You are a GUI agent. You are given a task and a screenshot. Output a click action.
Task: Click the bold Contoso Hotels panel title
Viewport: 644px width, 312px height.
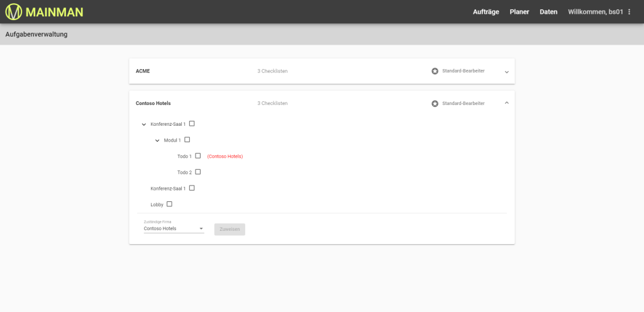[153, 103]
